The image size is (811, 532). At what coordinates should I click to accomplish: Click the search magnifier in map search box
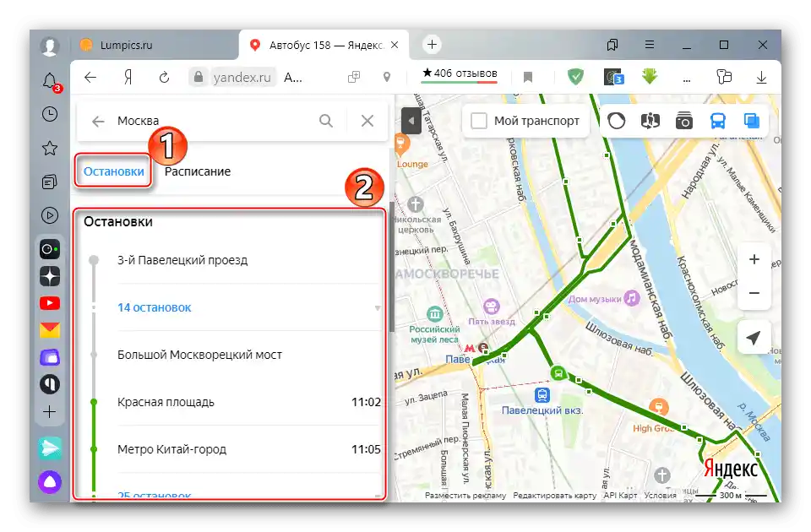point(326,121)
